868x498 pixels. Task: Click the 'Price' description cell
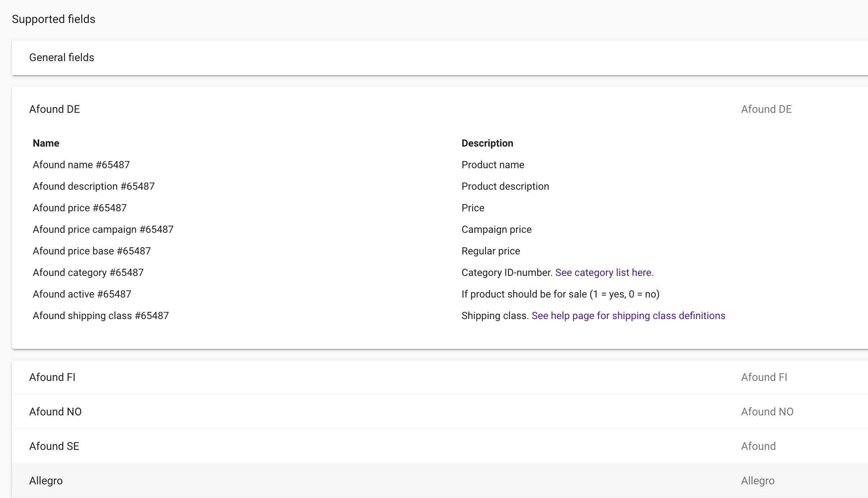point(473,208)
